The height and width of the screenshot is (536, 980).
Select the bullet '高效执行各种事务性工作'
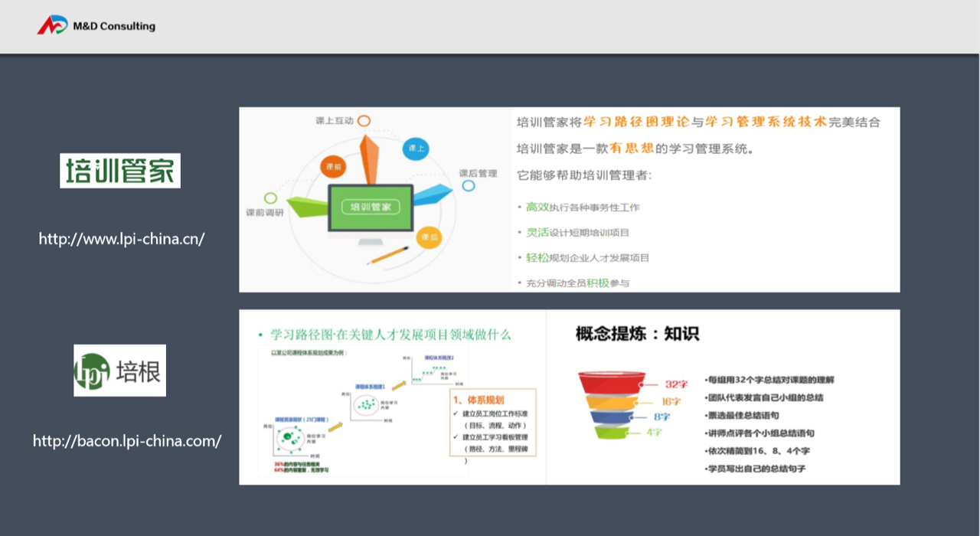tap(582, 208)
